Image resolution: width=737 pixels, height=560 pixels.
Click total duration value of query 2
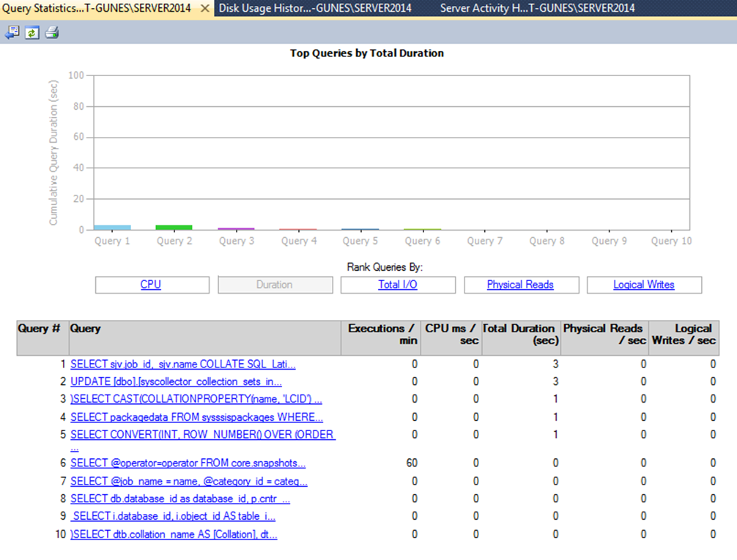(x=555, y=381)
